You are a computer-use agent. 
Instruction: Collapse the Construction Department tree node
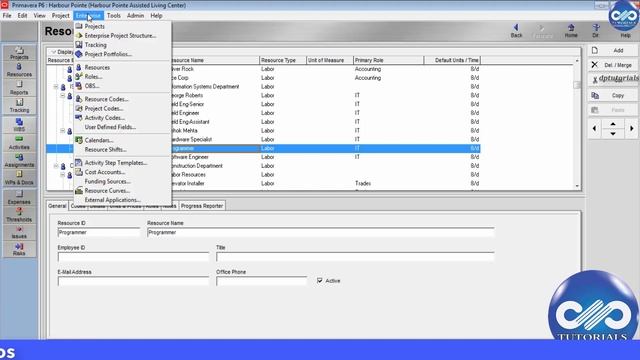click(56, 166)
